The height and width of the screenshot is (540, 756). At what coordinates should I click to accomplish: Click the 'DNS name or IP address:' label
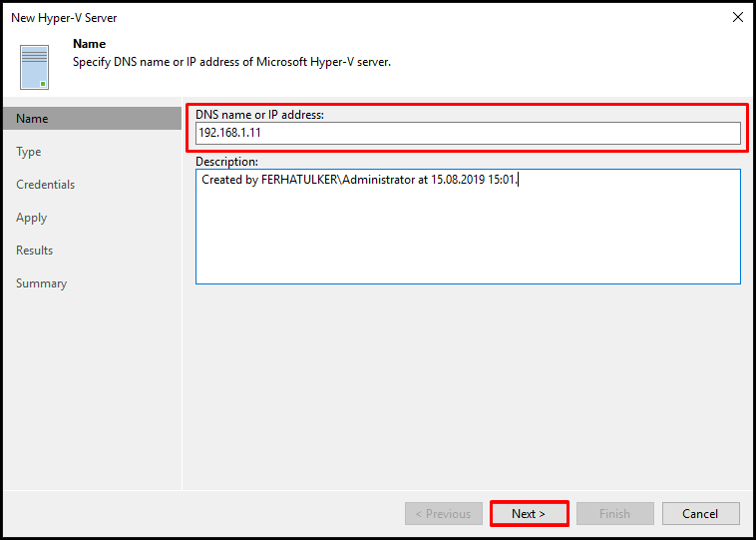(260, 115)
